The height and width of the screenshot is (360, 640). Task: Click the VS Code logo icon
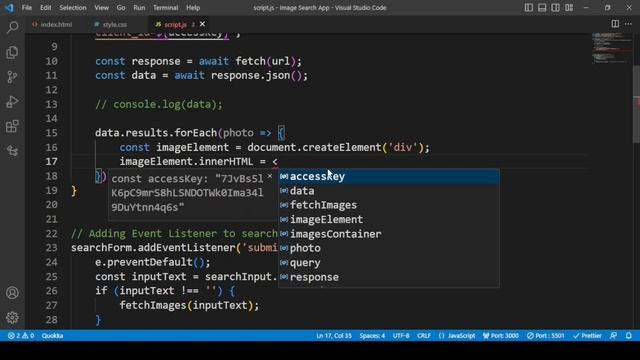click(9, 7)
